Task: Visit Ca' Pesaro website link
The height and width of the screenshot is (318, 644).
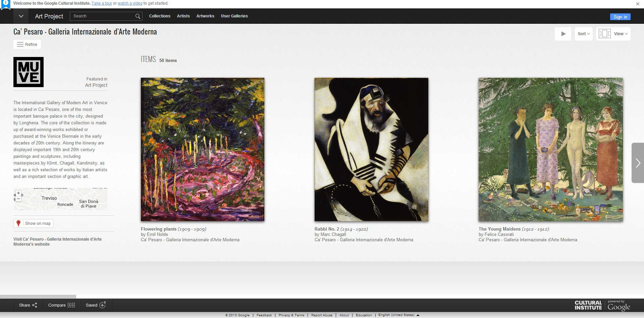Action: 57,242
